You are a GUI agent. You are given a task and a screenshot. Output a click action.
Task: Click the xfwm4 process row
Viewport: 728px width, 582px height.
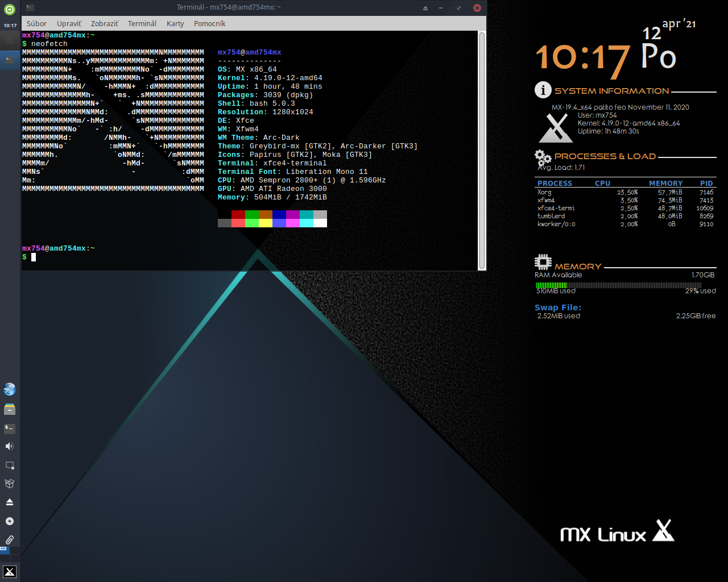[626, 200]
